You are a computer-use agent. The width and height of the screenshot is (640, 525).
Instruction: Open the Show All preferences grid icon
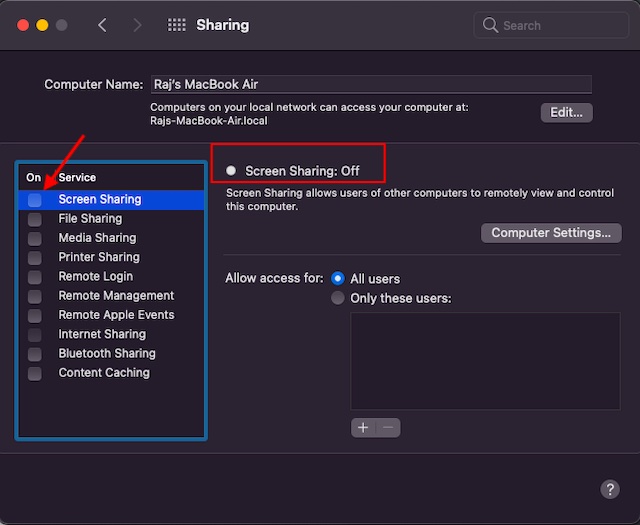(177, 25)
